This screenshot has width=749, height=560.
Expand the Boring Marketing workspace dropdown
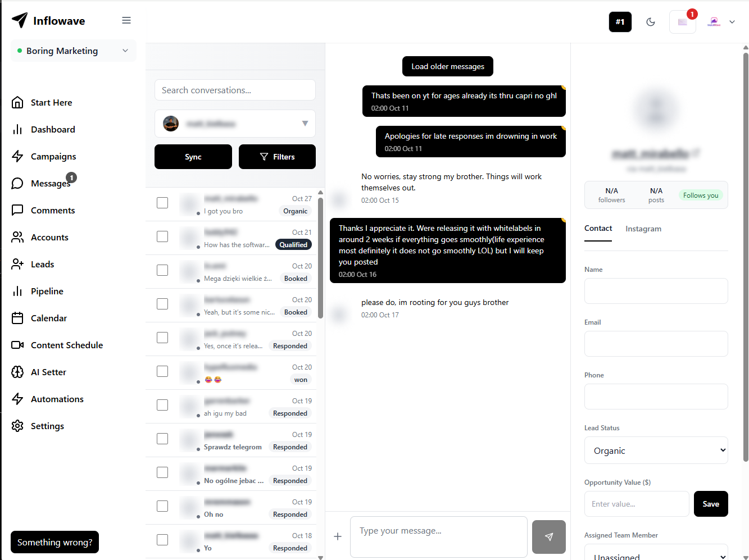(x=74, y=51)
